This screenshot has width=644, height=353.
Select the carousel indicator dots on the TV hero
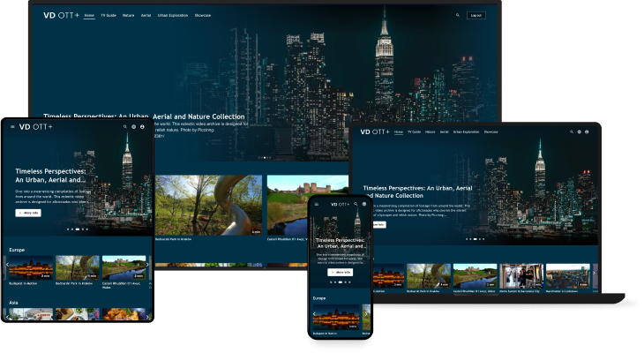(x=265, y=157)
